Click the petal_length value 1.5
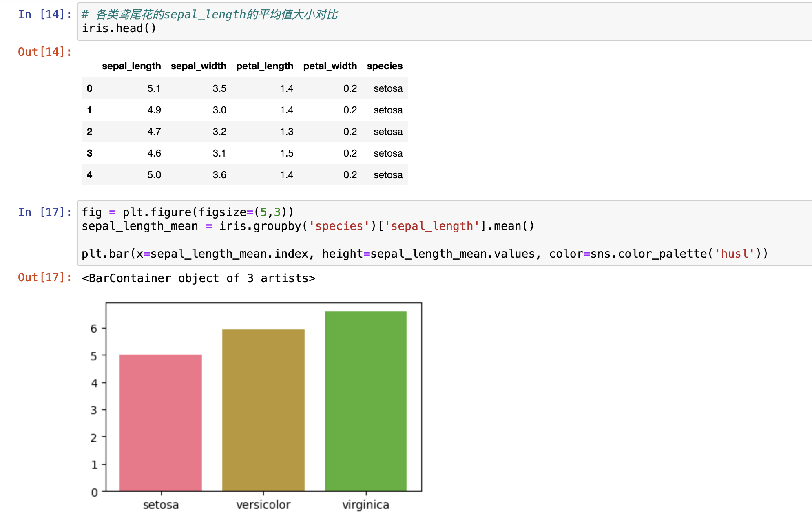Viewport: 812px width, 521px height. (x=287, y=153)
